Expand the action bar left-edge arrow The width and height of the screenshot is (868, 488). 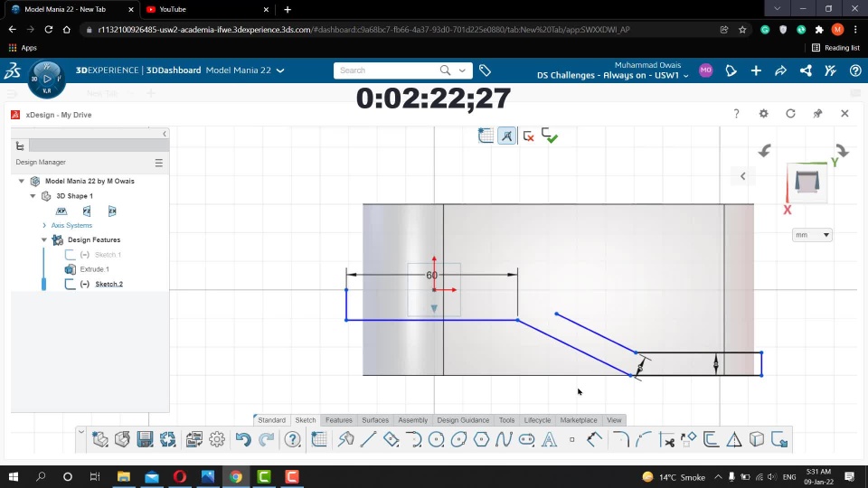(x=81, y=433)
